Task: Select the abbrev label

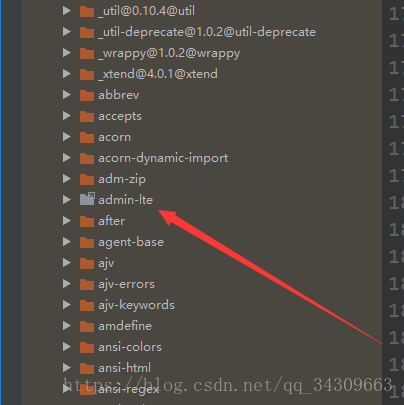Action: pyautogui.click(x=119, y=95)
